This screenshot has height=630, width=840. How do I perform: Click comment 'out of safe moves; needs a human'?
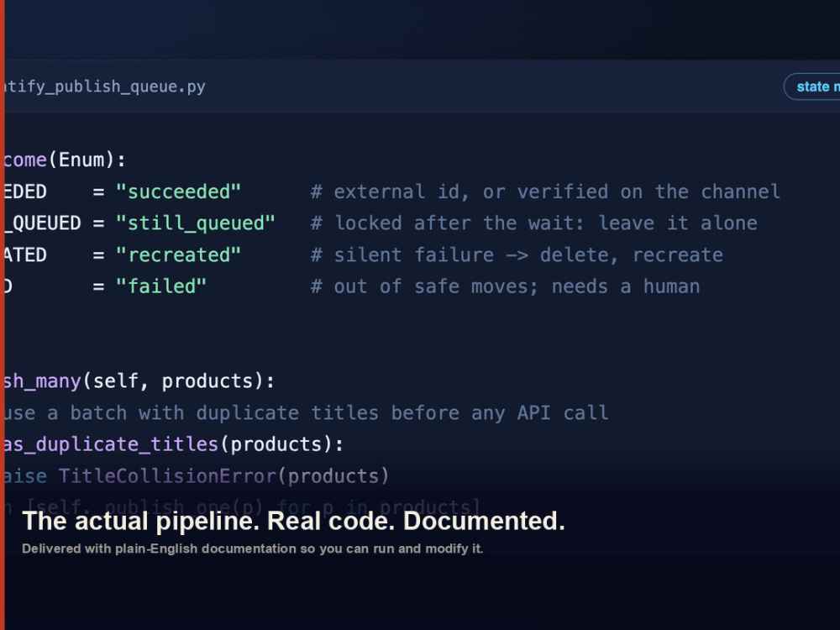pyautogui.click(x=505, y=286)
